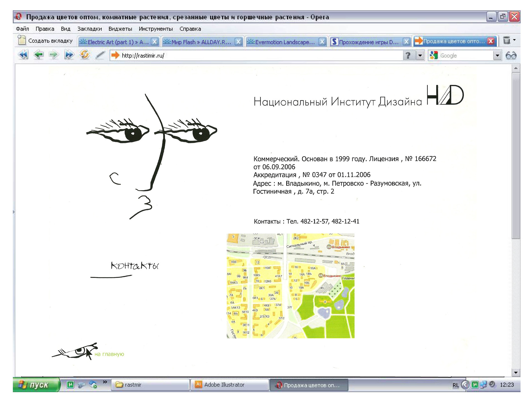Click the binoculars view icon
The height and width of the screenshot is (403, 532).
511,56
